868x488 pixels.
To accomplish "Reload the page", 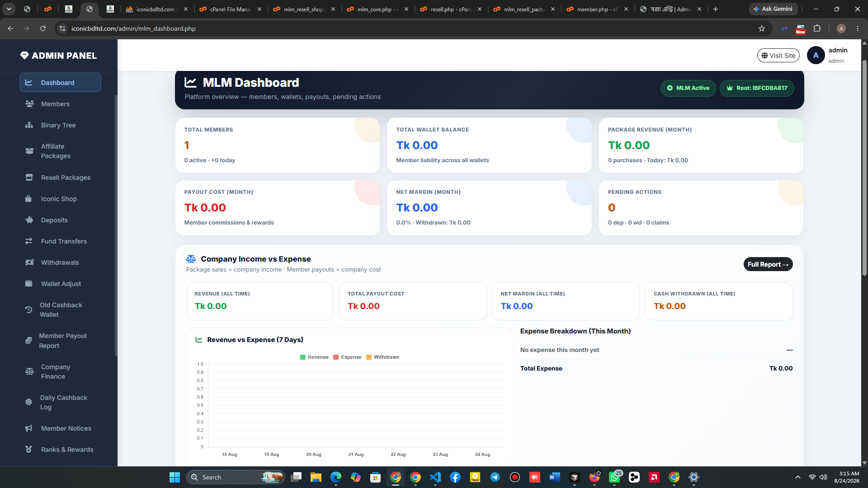I will tap(43, 28).
